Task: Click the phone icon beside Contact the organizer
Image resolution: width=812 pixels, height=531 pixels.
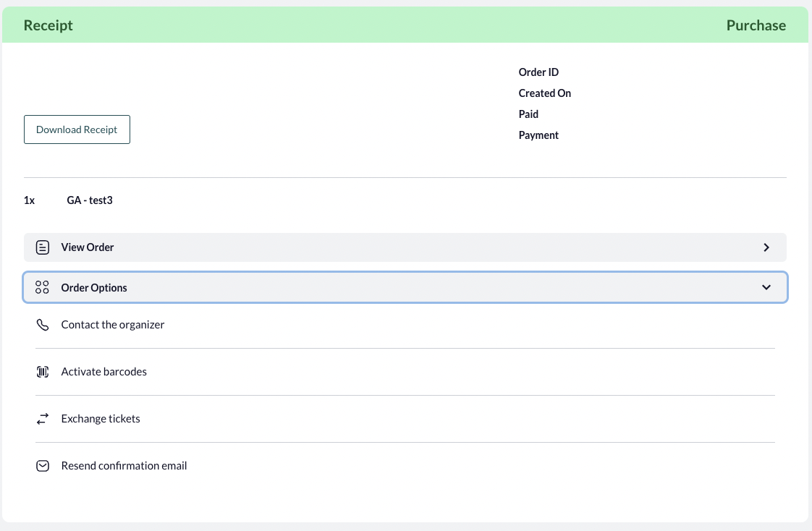Action: pos(43,325)
